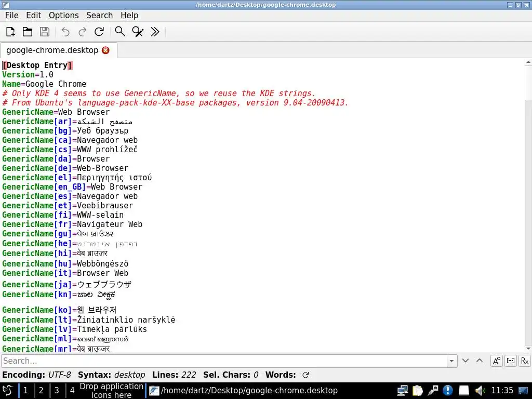Click the GenericName[fr]=Navigateur Web line

pos(72,224)
